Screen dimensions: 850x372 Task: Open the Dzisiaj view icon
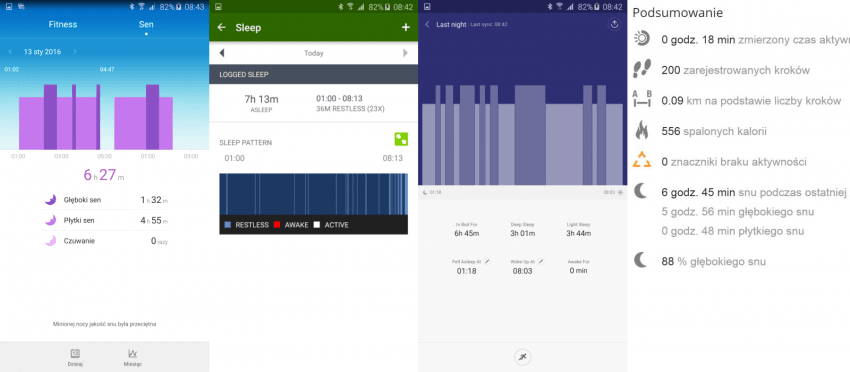pos(75,354)
